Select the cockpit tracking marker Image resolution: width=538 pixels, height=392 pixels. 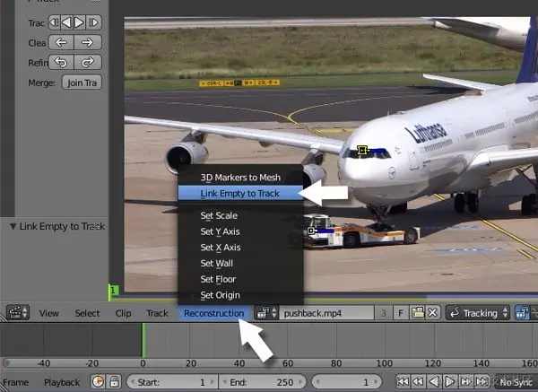(362, 150)
